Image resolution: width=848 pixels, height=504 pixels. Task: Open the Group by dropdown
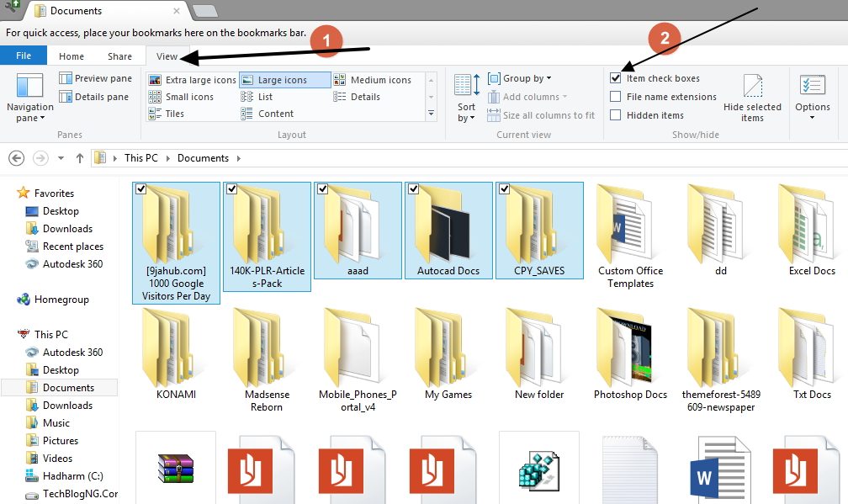pyautogui.click(x=520, y=78)
